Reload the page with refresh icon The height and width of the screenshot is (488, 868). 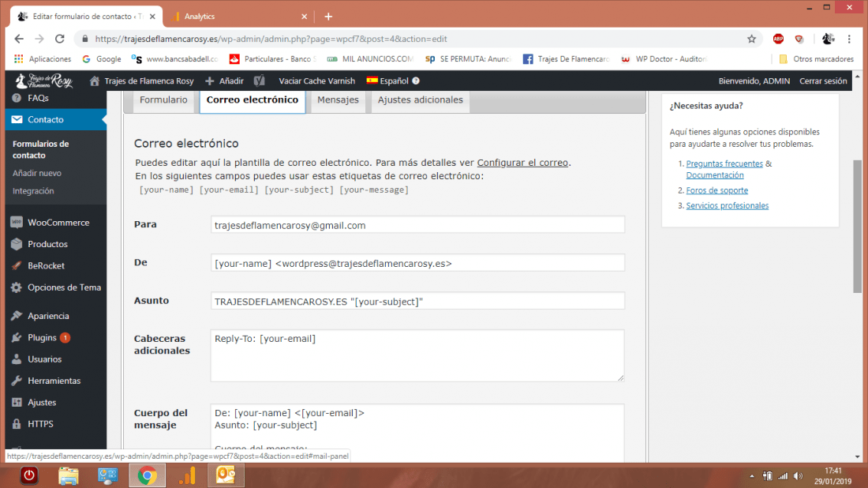click(60, 39)
